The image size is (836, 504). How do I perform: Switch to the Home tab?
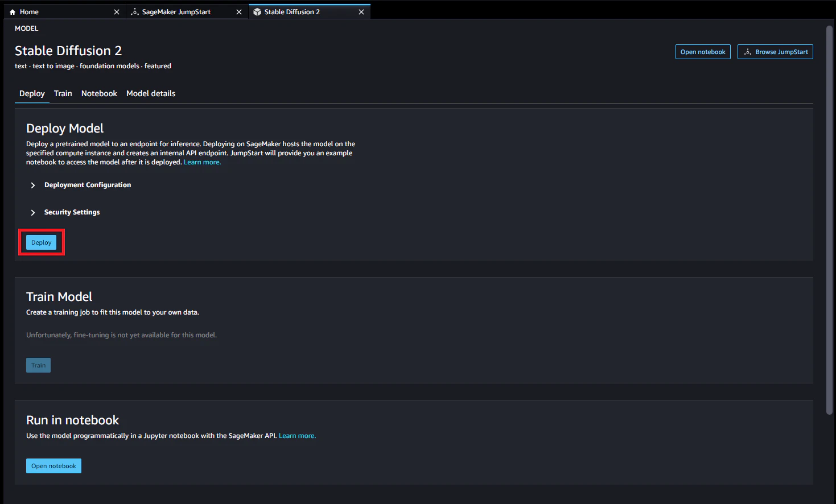click(x=64, y=12)
